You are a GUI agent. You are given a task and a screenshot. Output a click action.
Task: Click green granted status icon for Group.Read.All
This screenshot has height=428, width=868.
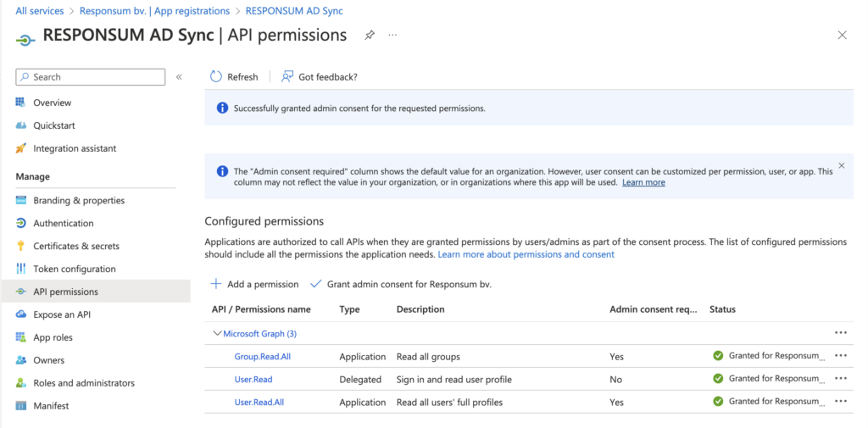[x=718, y=356]
